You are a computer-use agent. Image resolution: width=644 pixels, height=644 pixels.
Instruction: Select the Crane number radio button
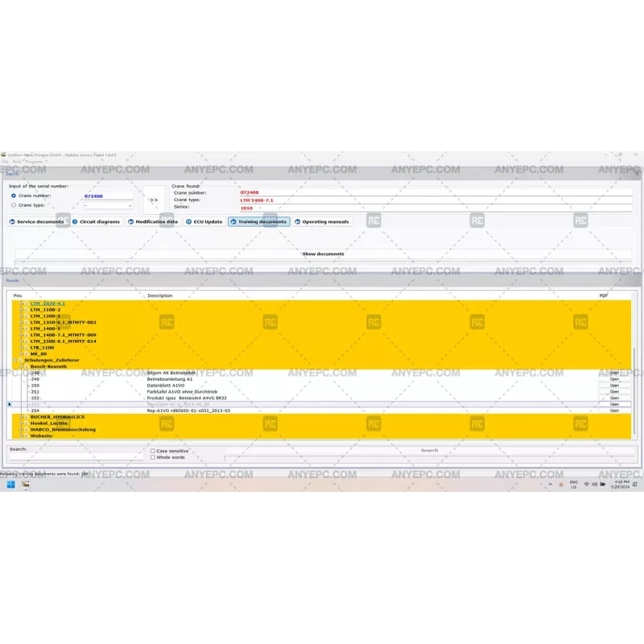click(14, 196)
